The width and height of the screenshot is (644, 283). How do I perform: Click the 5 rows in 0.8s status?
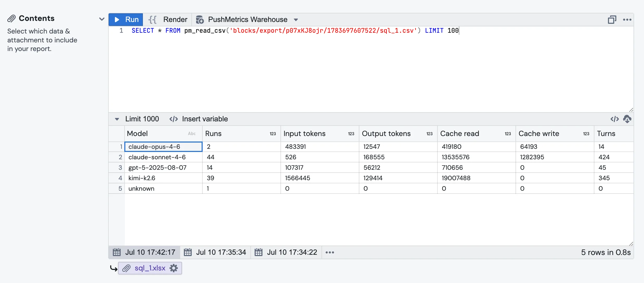(x=606, y=252)
